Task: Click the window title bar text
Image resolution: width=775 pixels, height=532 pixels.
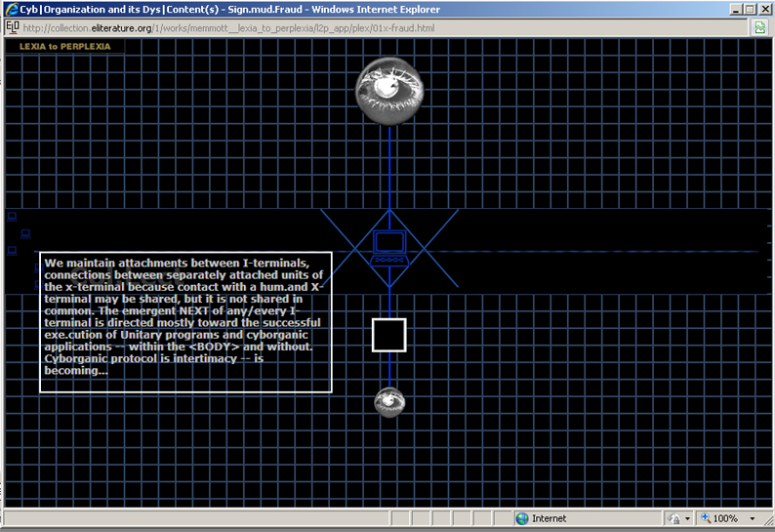Action: click(229, 10)
